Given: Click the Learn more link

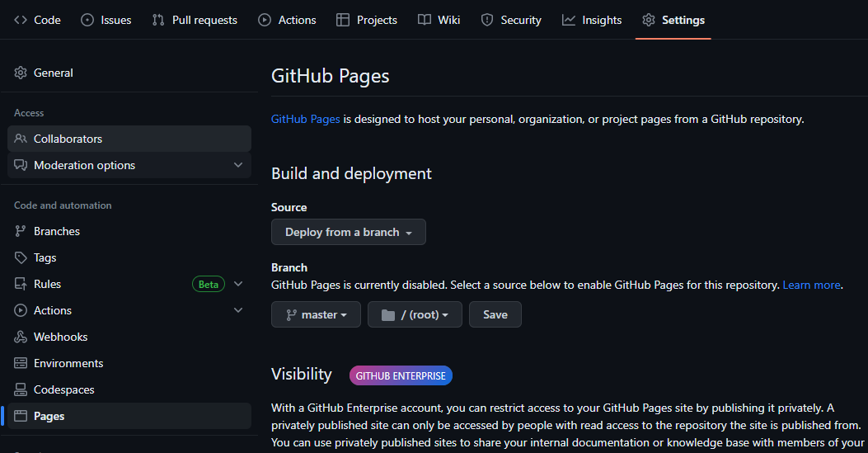Looking at the screenshot, I should tap(812, 285).
